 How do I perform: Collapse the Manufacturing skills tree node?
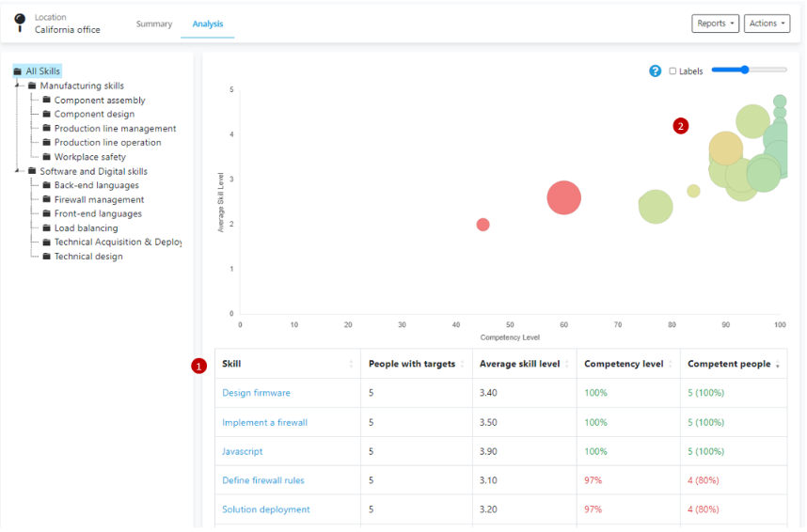point(17,86)
